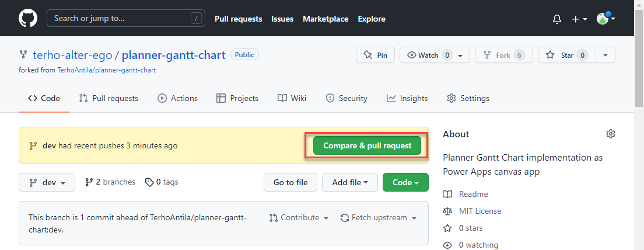View the 2 branches link

(x=110, y=182)
